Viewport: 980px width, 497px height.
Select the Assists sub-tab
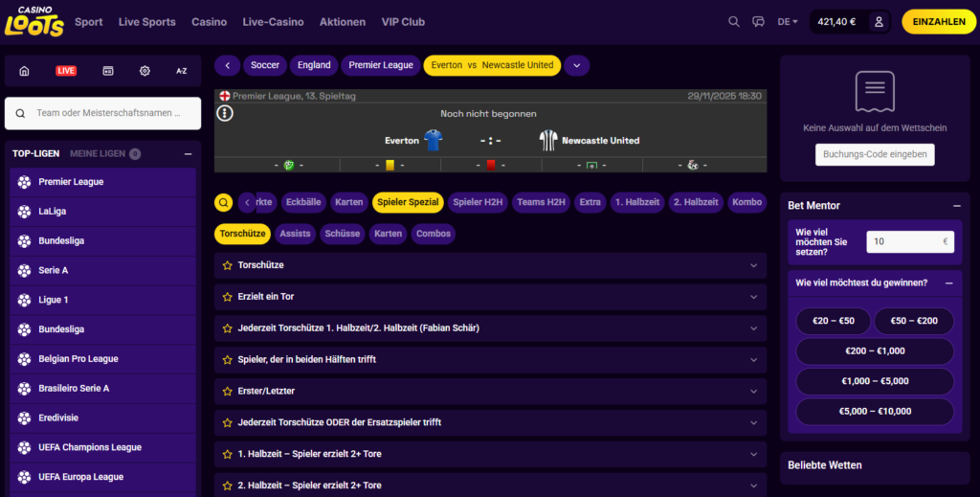pyautogui.click(x=295, y=234)
